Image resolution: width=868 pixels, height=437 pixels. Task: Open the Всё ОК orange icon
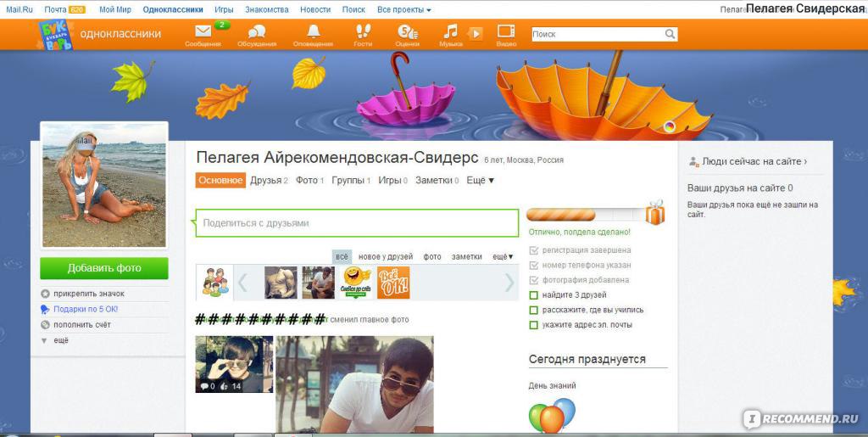(393, 283)
